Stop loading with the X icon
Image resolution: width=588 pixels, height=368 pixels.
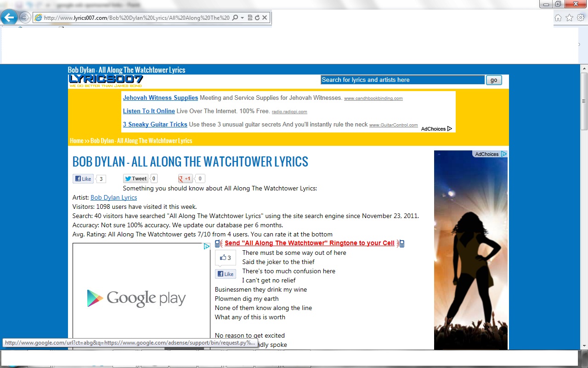point(265,18)
